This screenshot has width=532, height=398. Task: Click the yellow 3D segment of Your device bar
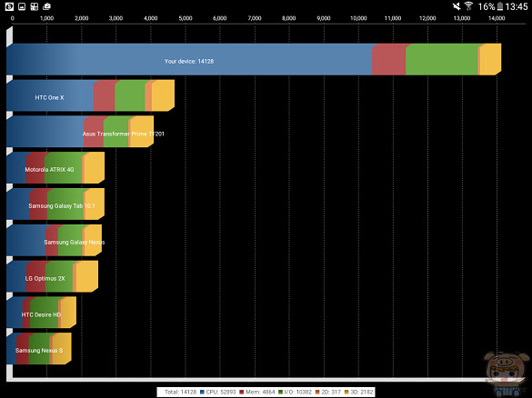490,59
